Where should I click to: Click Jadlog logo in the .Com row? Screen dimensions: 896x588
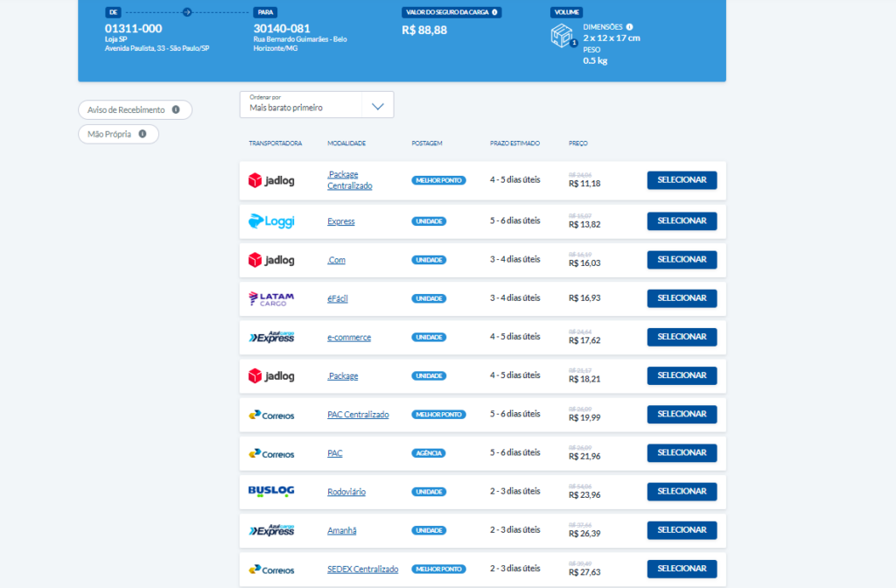(271, 260)
